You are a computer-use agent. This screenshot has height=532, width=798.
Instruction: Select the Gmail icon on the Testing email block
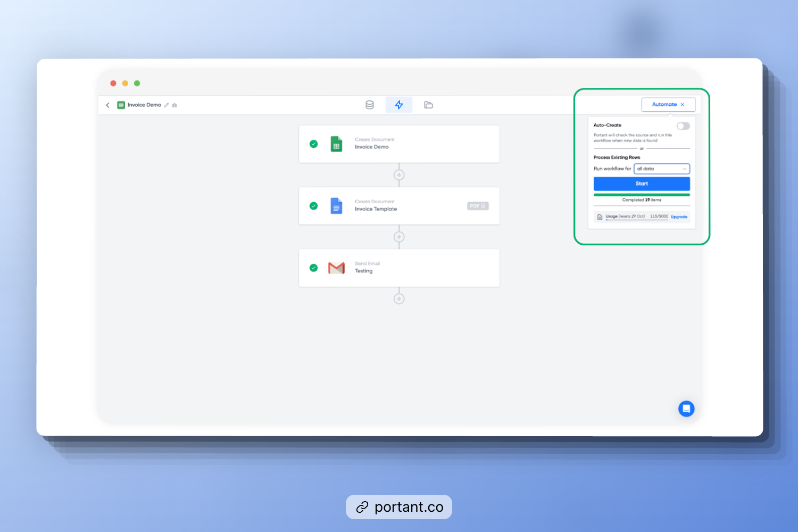pyautogui.click(x=336, y=268)
